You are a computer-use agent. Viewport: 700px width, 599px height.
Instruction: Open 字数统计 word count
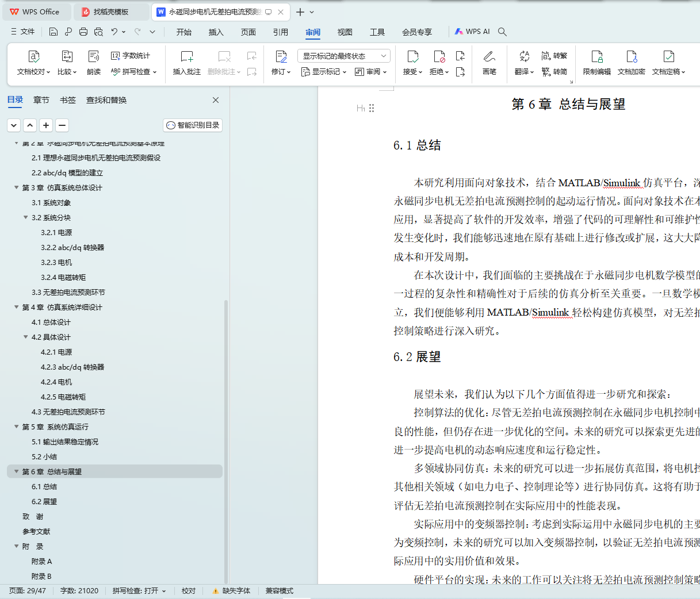131,56
